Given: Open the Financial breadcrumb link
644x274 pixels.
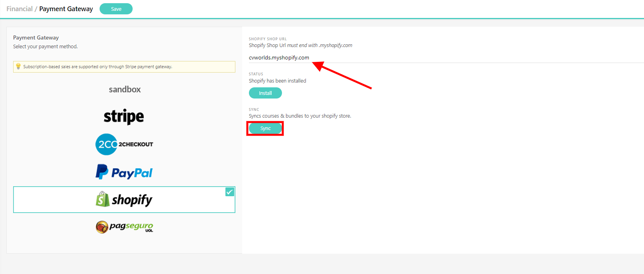Looking at the screenshot, I should click(x=20, y=9).
